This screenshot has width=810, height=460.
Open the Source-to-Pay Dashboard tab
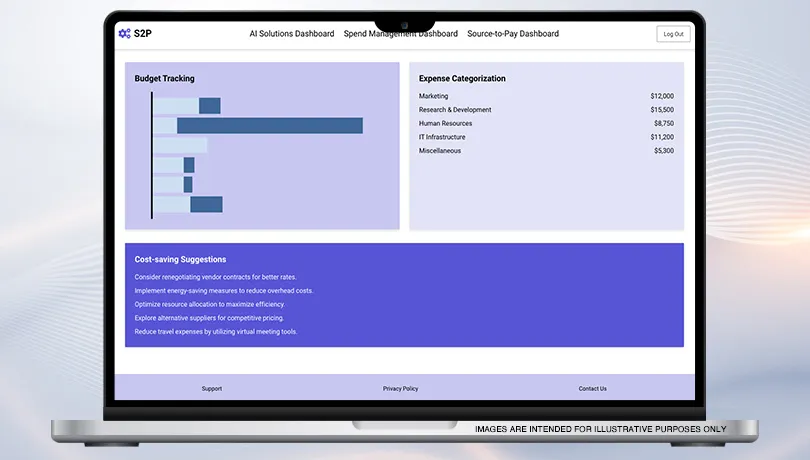[x=513, y=34]
